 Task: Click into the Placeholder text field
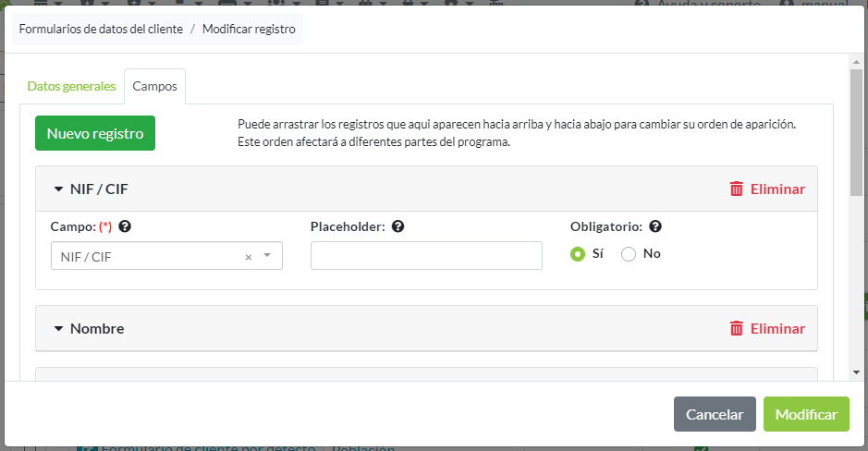(x=426, y=256)
